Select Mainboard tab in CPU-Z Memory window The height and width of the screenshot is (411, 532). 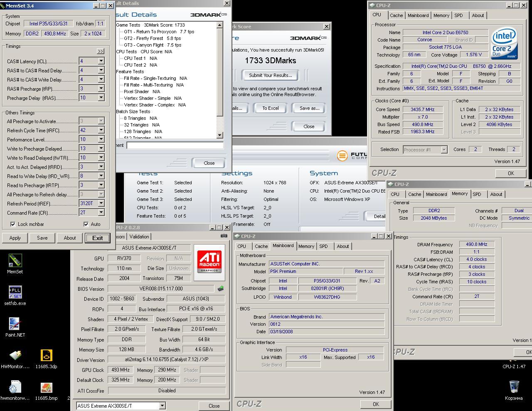coord(436,194)
